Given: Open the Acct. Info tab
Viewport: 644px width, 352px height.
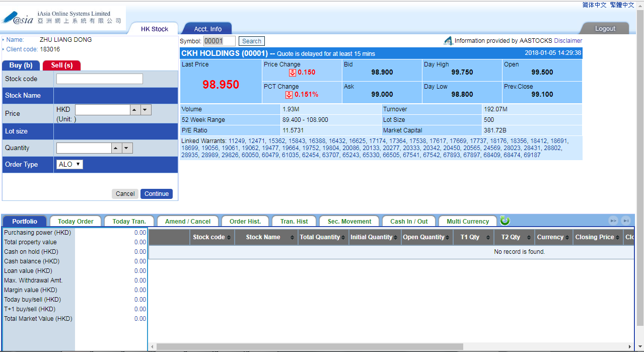Looking at the screenshot, I should pyautogui.click(x=207, y=29).
